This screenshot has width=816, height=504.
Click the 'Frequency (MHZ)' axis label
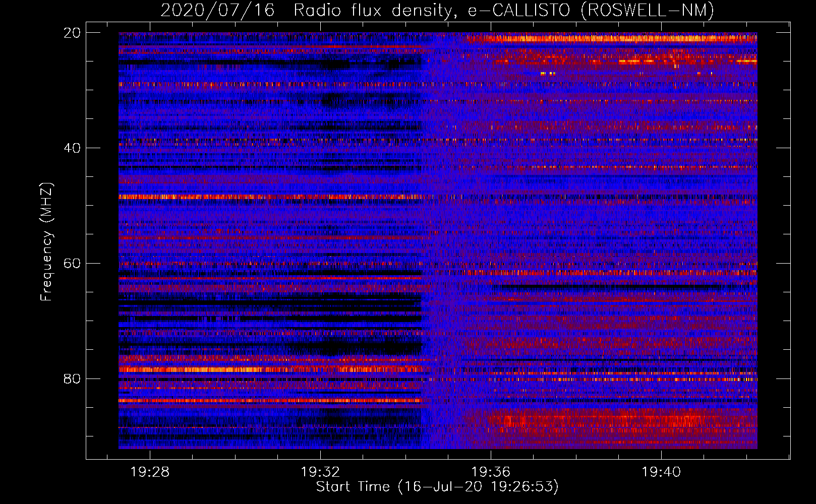click(46, 241)
